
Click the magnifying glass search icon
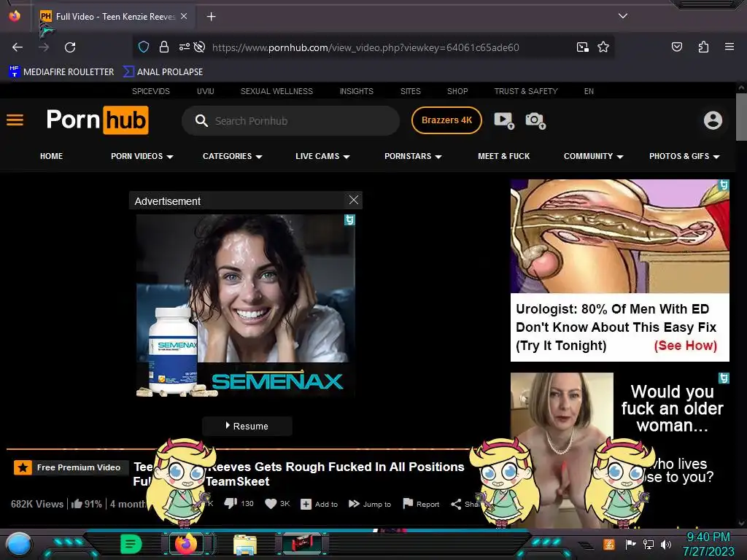coord(201,121)
